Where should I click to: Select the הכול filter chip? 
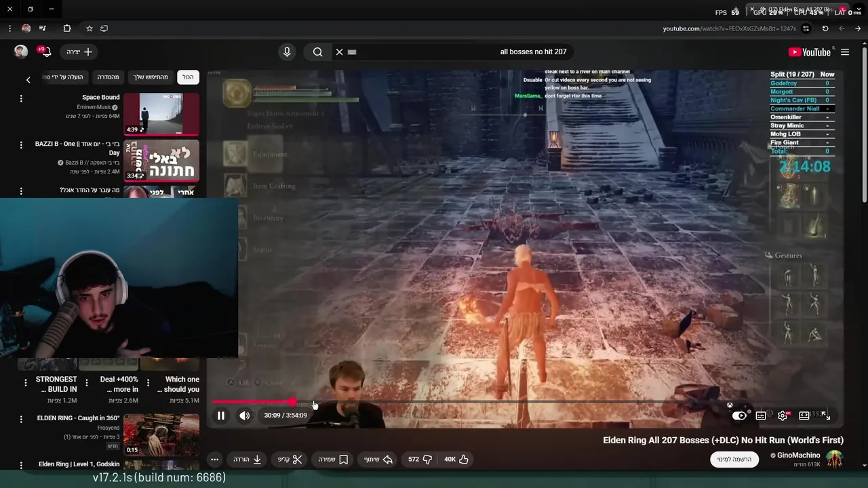pos(188,77)
